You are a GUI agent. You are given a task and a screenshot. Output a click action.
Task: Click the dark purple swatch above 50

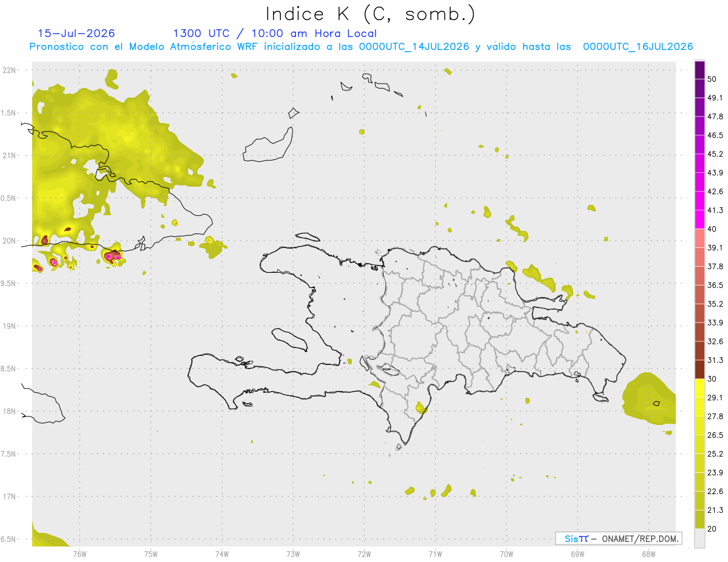(x=700, y=70)
